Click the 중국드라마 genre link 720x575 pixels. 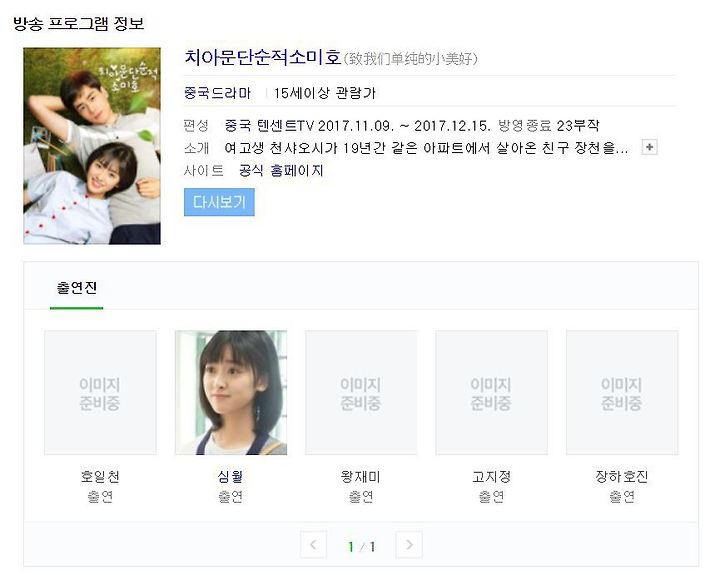click(218, 93)
